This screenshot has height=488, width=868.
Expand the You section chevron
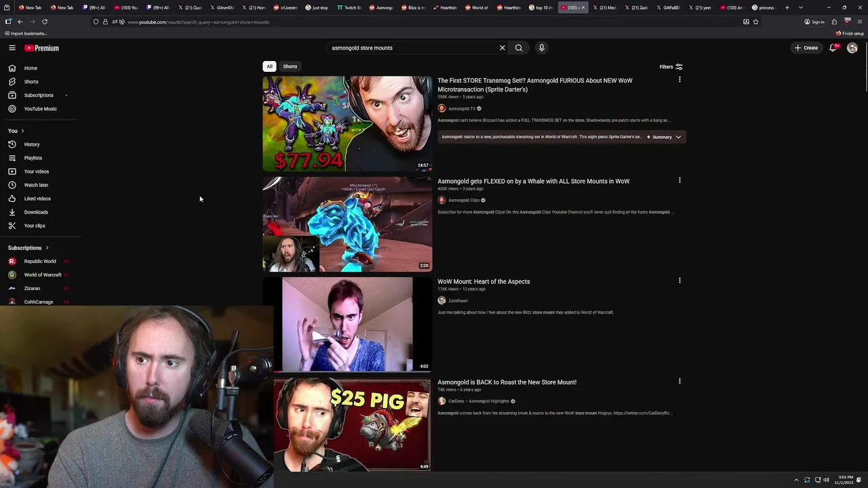pyautogui.click(x=22, y=131)
